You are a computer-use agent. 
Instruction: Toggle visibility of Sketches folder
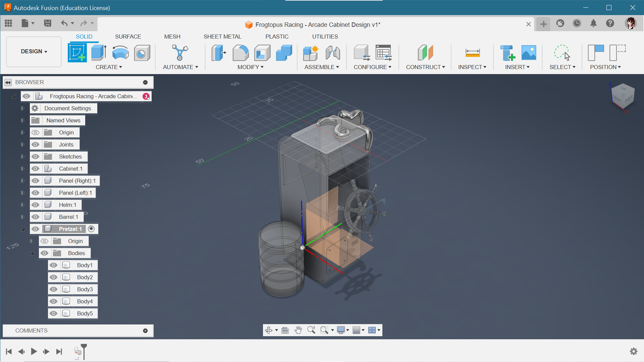click(x=36, y=157)
